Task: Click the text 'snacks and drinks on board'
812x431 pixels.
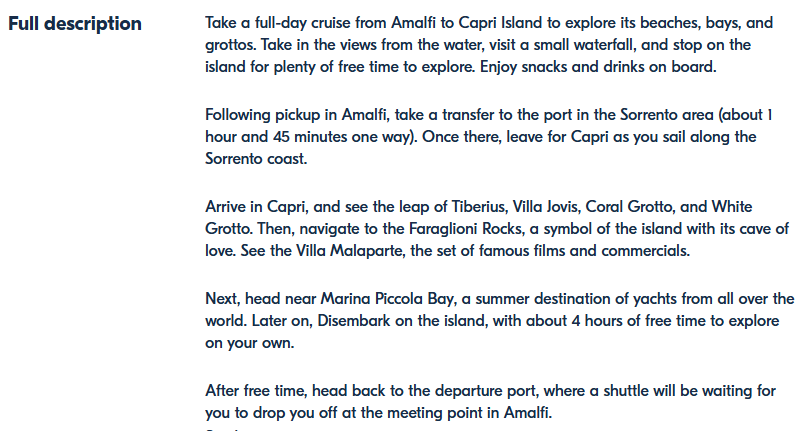Action: [618, 67]
